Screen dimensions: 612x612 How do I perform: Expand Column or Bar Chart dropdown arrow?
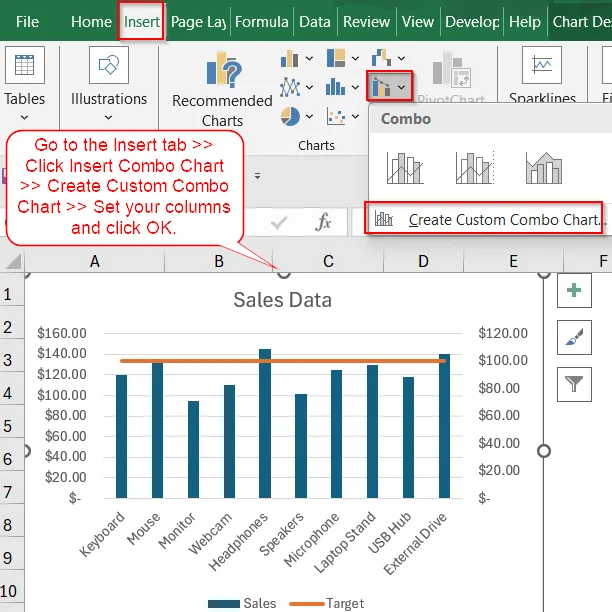[x=309, y=59]
